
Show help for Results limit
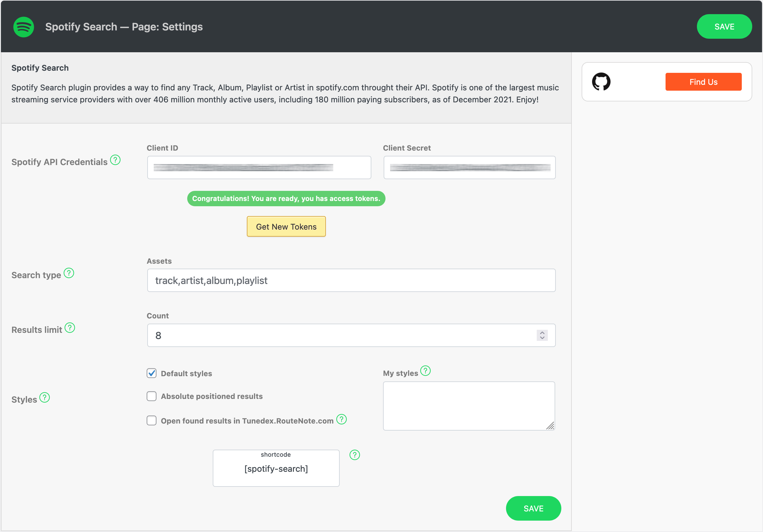(70, 328)
